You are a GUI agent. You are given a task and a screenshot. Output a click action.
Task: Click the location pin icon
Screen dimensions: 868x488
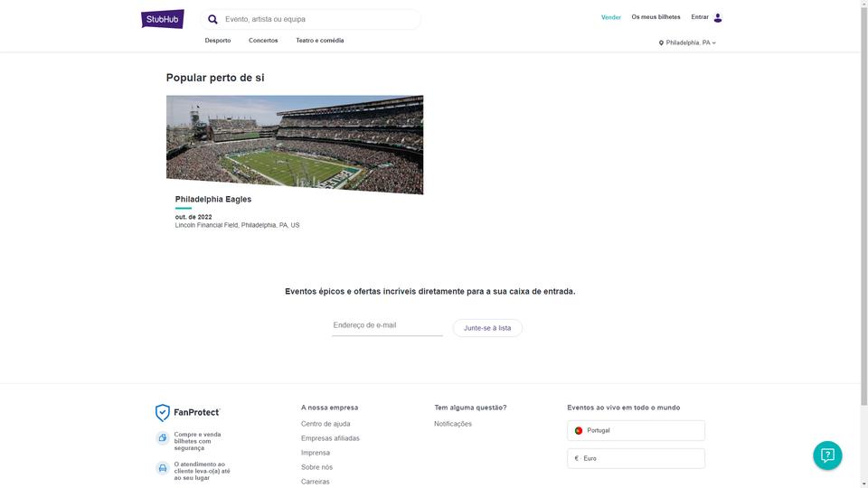pos(661,42)
